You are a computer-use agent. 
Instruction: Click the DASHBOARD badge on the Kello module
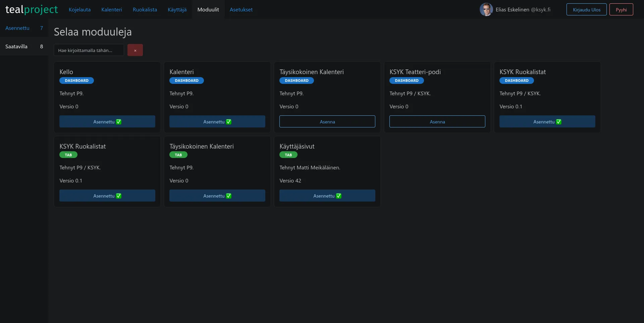[76, 80]
